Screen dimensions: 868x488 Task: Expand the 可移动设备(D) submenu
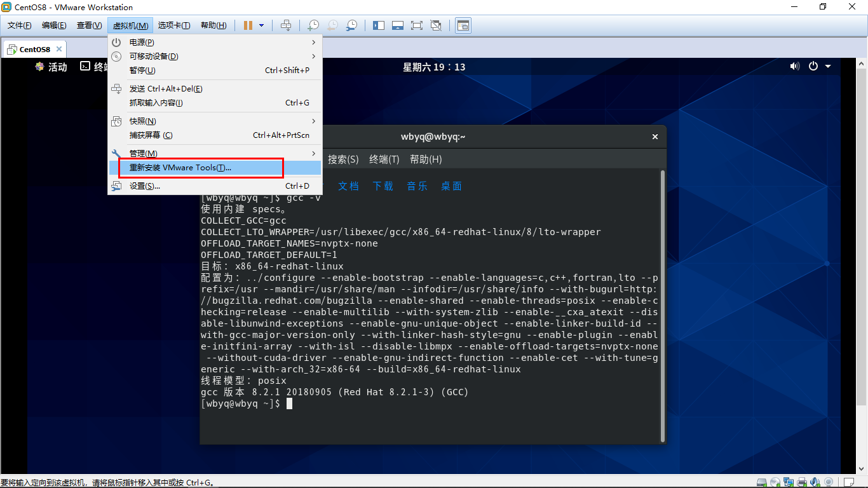click(215, 56)
